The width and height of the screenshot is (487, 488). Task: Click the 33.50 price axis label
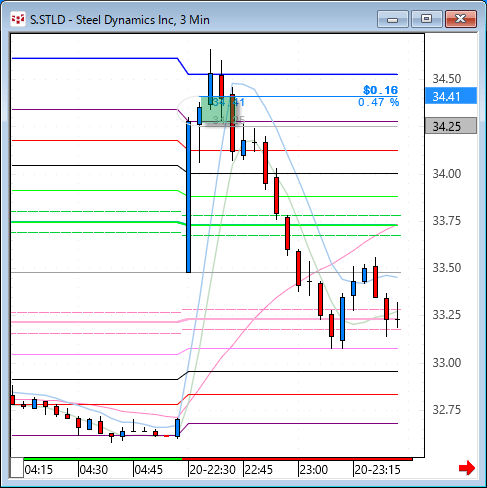[447, 268]
